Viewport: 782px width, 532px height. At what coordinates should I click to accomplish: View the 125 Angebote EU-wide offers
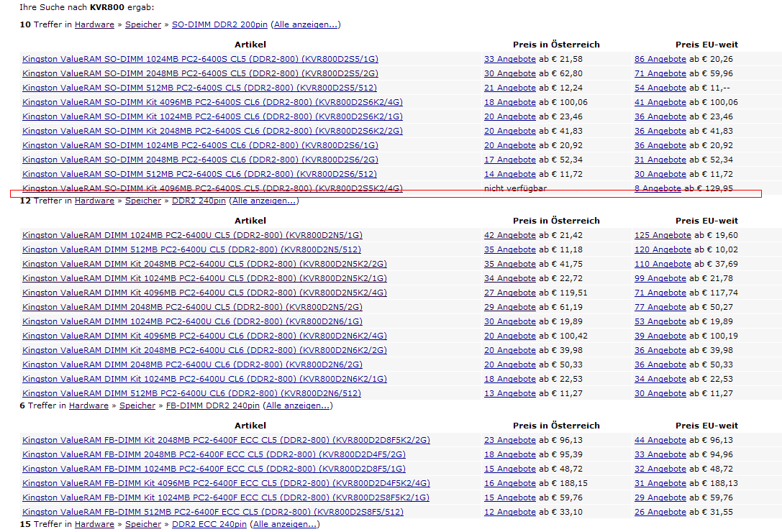(663, 235)
